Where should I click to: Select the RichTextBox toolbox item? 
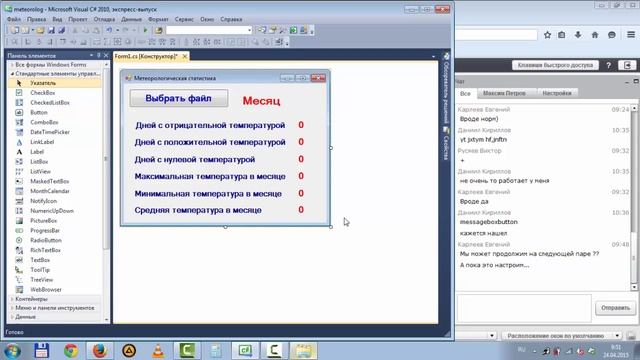(x=45, y=250)
